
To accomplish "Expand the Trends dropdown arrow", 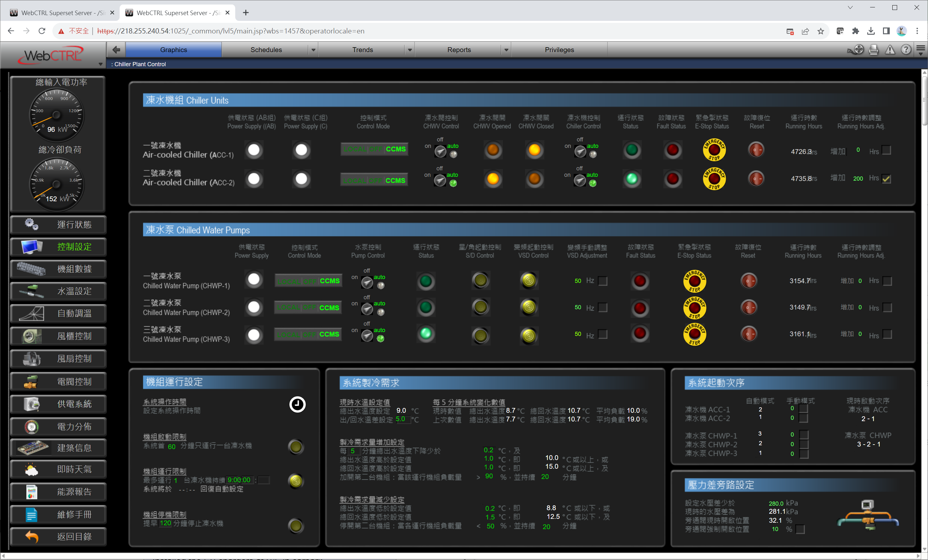I will coord(409,50).
